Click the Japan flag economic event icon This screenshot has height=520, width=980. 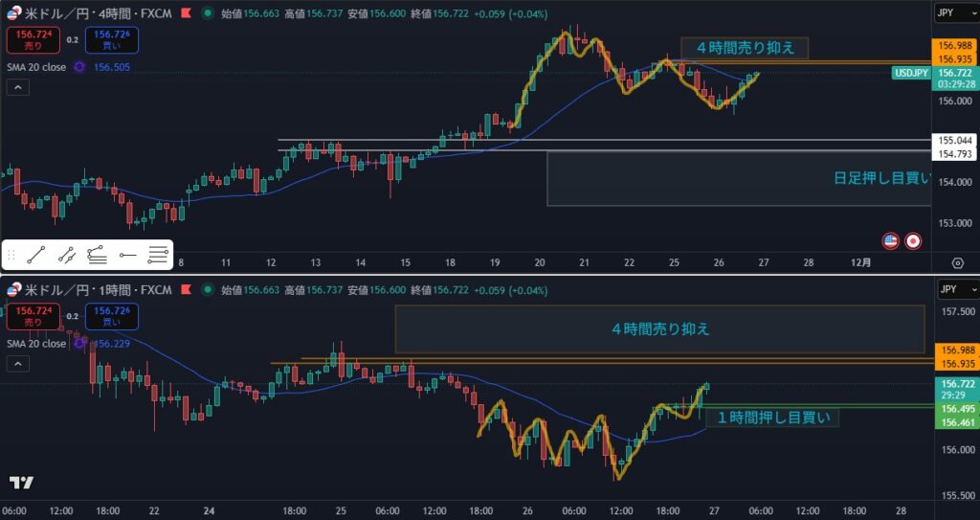[x=913, y=241]
